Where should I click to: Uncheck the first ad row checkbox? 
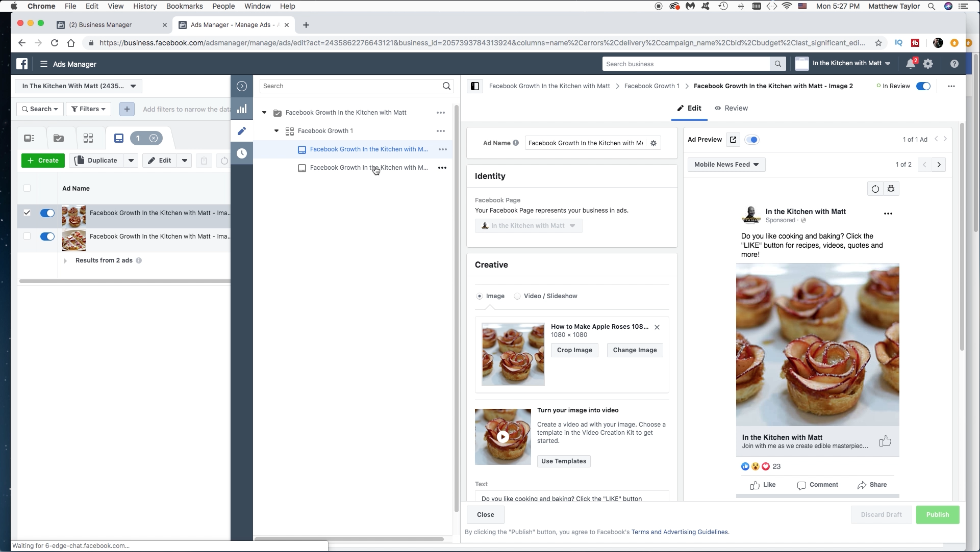pyautogui.click(x=27, y=213)
